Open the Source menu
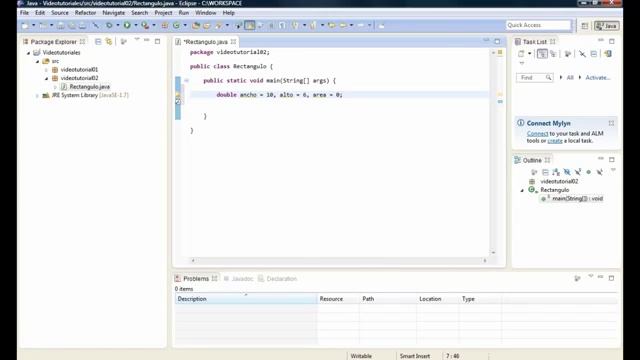 click(x=60, y=13)
